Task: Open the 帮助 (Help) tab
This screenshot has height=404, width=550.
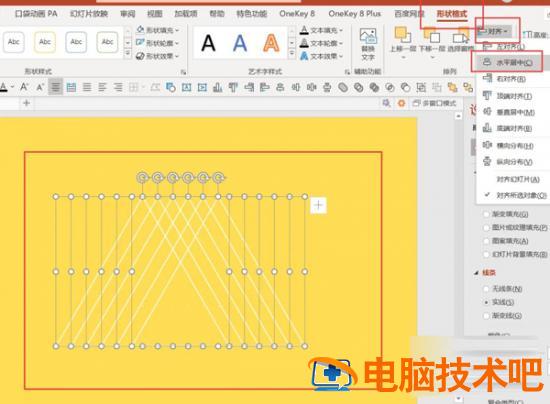Action: click(217, 14)
